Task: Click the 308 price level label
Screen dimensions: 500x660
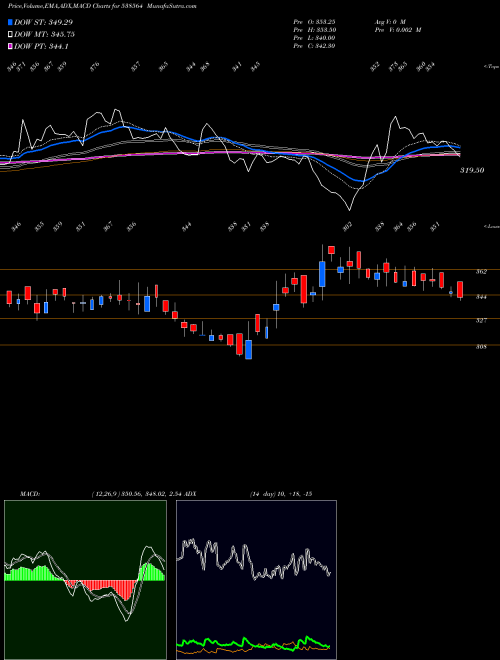Action: 481,347
